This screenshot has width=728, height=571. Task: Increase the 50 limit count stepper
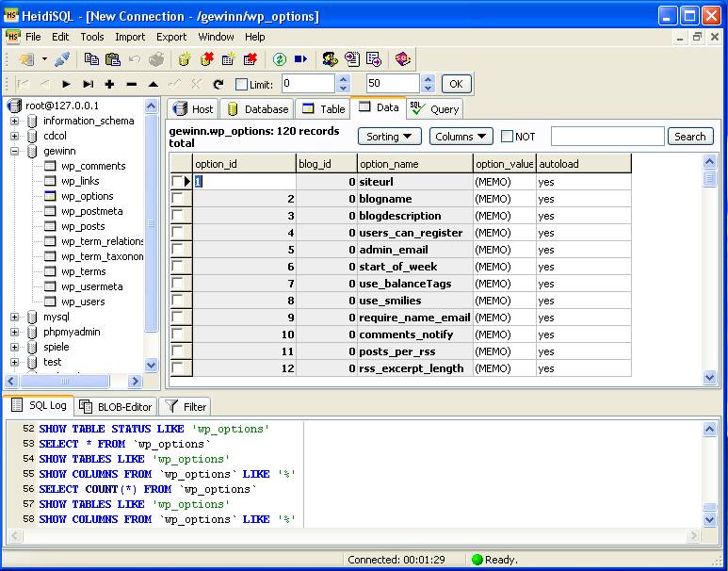pyautogui.click(x=429, y=80)
